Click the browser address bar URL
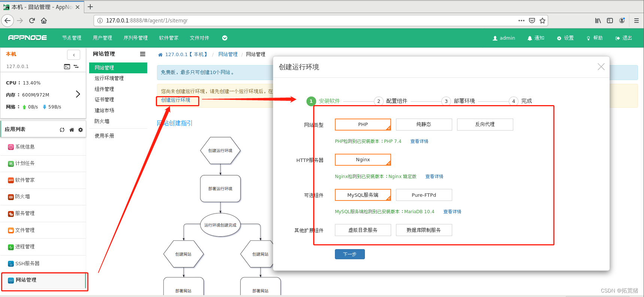This screenshot has height=297, width=644. click(147, 21)
